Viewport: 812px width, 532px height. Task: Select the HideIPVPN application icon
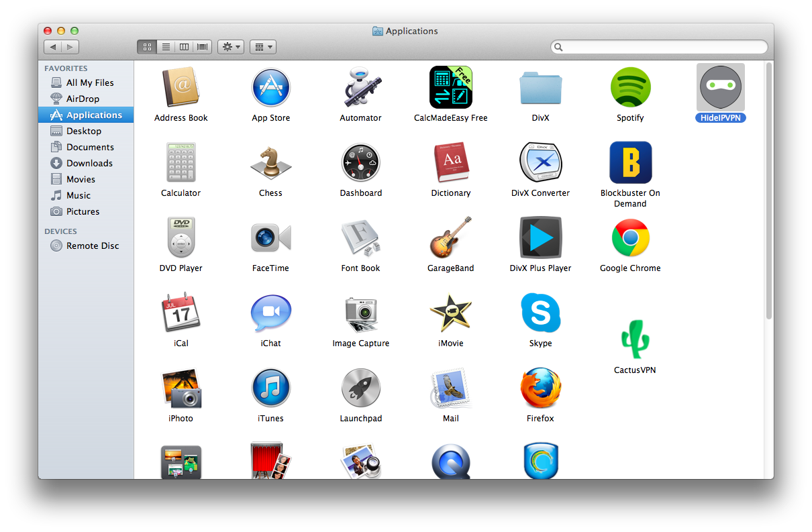pos(721,87)
